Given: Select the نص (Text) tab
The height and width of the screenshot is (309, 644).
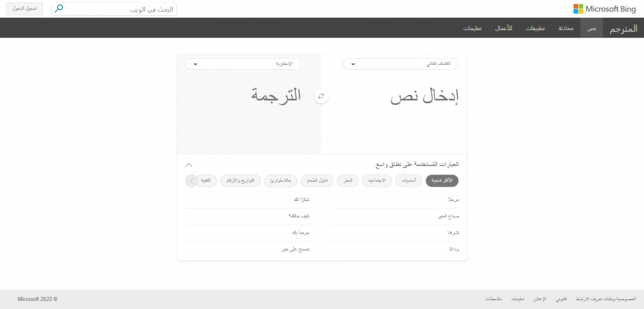Looking at the screenshot, I should 592,29.
